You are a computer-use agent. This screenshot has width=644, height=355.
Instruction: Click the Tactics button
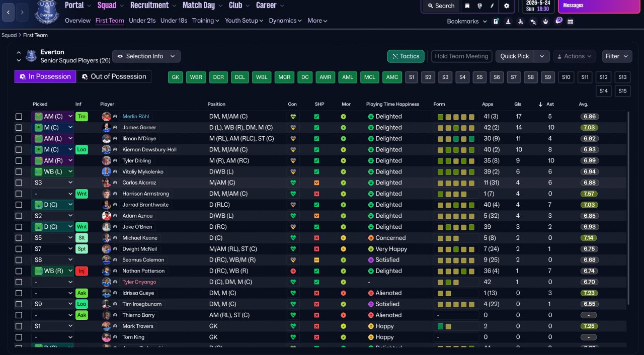point(406,56)
